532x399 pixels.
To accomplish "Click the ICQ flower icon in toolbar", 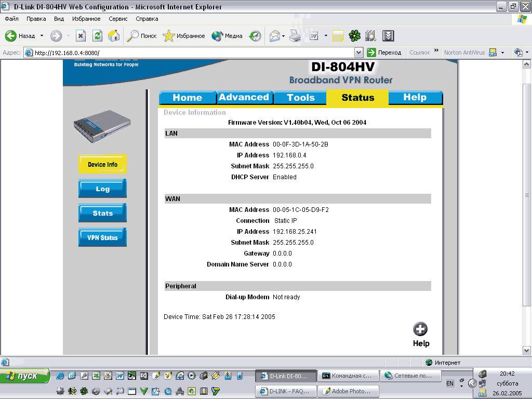I will click(354, 36).
